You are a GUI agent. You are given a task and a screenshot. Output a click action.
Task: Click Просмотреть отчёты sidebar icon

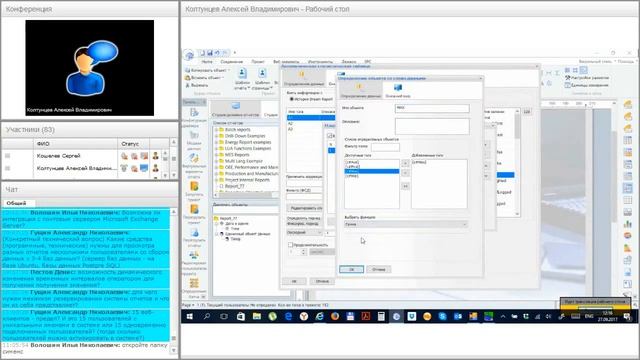click(194, 238)
